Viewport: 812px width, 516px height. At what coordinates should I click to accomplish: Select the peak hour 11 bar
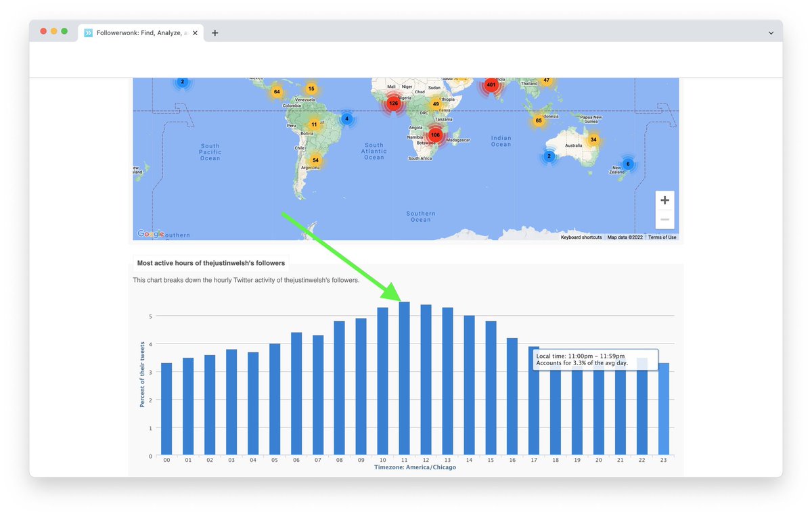pos(405,378)
